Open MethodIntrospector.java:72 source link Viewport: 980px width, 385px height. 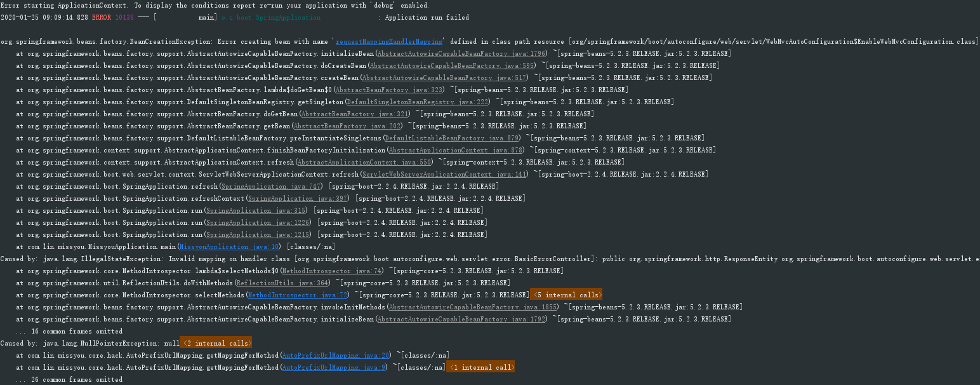click(298, 295)
